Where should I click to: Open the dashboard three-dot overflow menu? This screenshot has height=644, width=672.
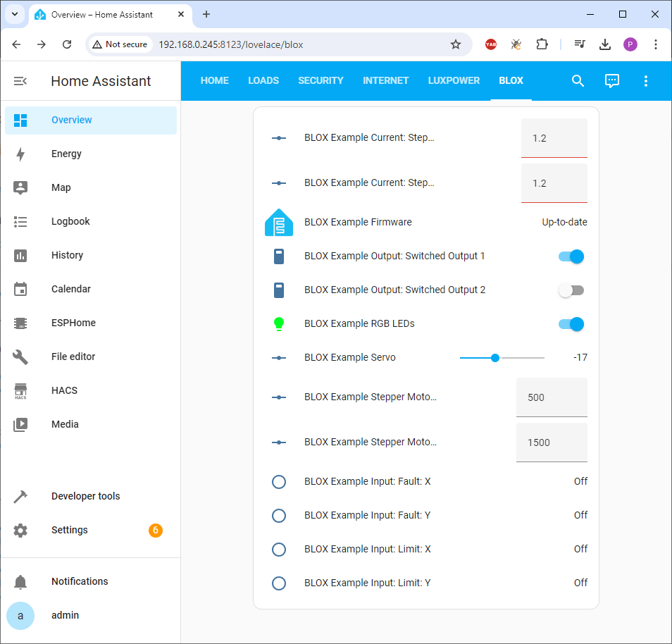pos(646,81)
